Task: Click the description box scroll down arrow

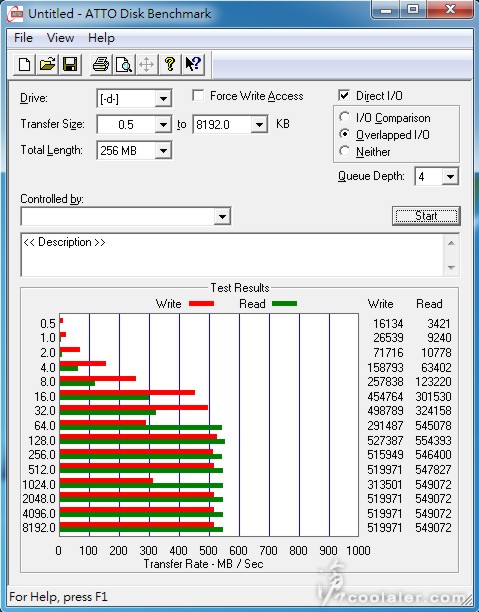Action: (x=451, y=267)
